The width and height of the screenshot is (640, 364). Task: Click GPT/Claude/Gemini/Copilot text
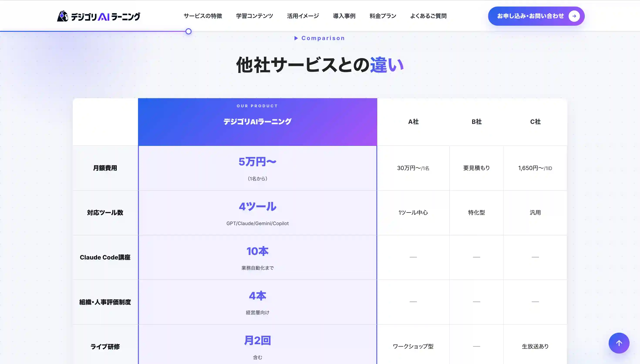coord(257,223)
